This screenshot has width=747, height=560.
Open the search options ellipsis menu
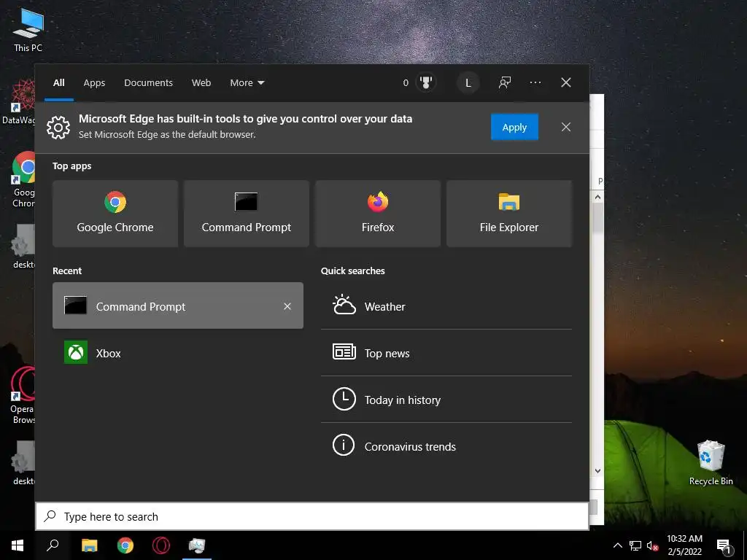(535, 83)
